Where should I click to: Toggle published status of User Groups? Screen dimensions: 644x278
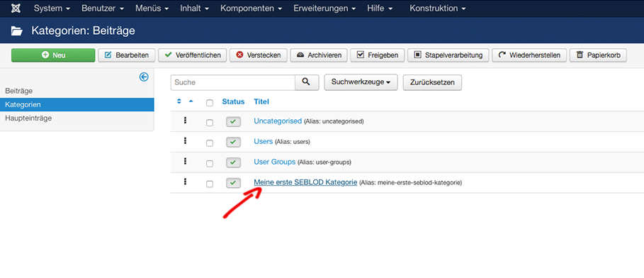coord(233,162)
